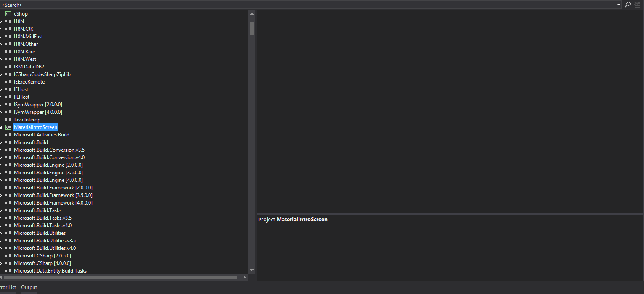Select the I18N.Other entry
Viewport: 644px width, 294px height.
tap(26, 44)
